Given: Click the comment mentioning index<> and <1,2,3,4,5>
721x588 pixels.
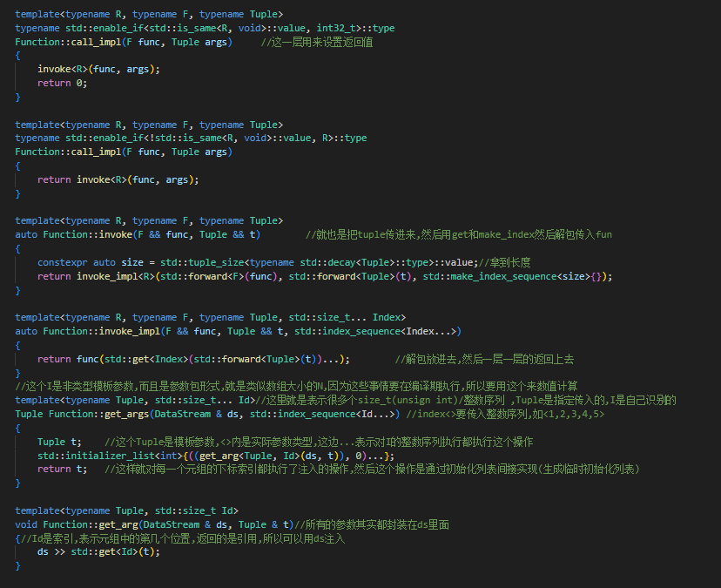Looking at the screenshot, I should 505,414.
